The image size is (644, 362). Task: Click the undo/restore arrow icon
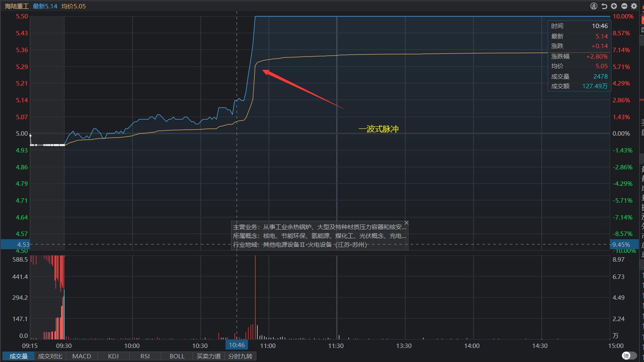(604, 6)
